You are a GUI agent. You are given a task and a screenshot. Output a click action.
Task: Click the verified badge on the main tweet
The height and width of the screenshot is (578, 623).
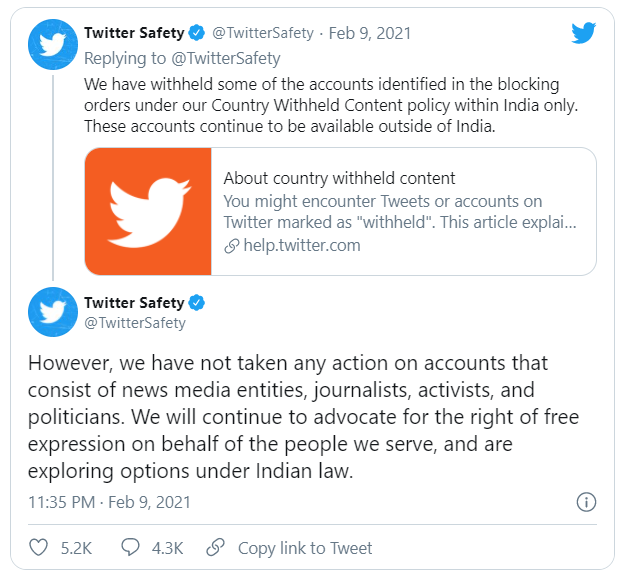[198, 302]
